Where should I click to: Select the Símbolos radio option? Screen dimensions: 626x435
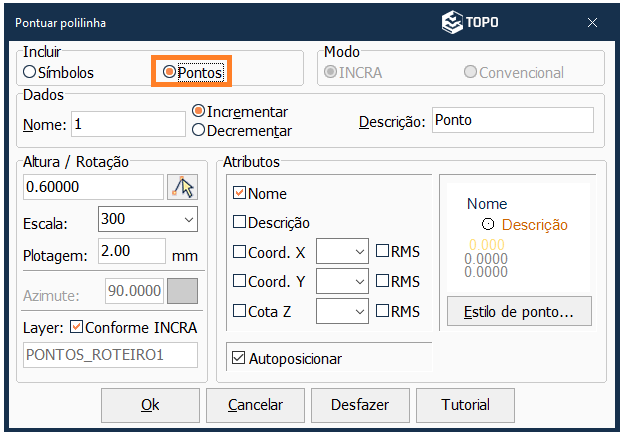(29, 72)
